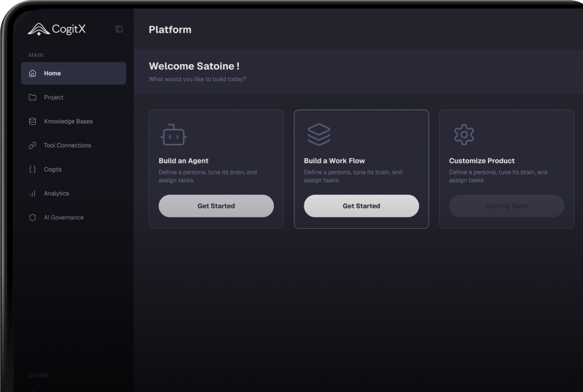Open Knowledge Bases in sidebar
Screen dimensions: 583x392
pyautogui.click(x=68, y=122)
